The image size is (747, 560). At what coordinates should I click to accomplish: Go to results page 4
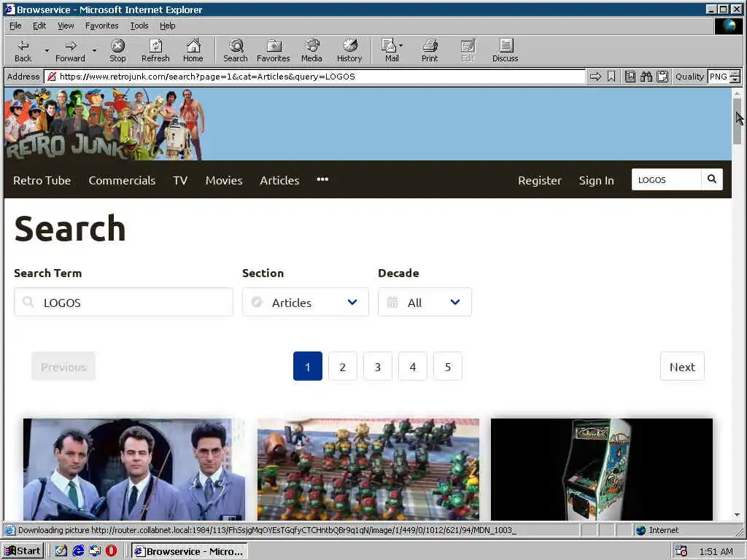[x=413, y=366]
